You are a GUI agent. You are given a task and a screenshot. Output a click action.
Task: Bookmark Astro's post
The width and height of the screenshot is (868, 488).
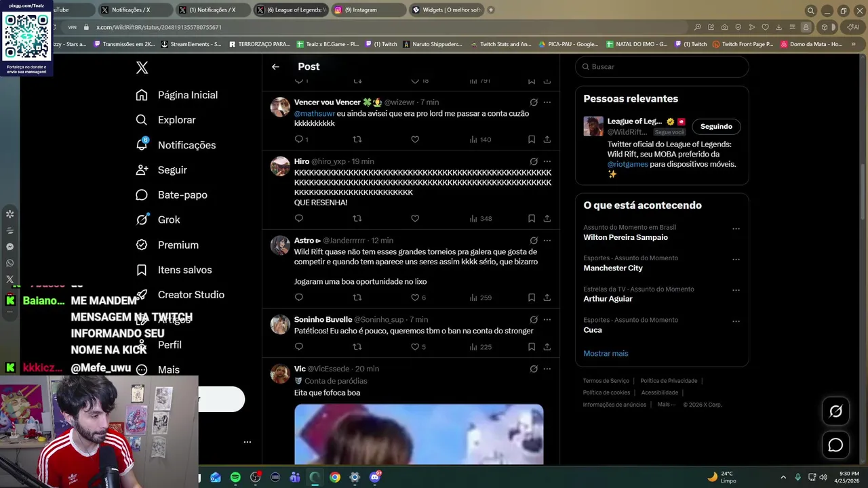(x=532, y=298)
